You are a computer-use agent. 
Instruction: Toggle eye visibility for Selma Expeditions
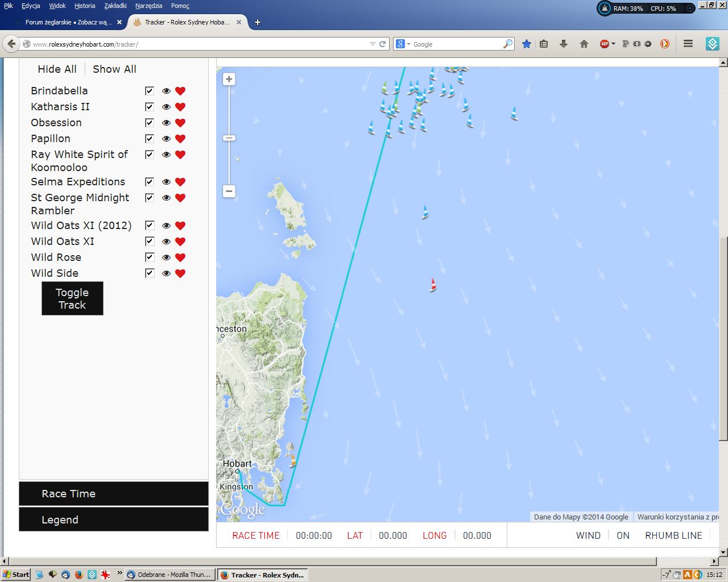pyautogui.click(x=166, y=182)
